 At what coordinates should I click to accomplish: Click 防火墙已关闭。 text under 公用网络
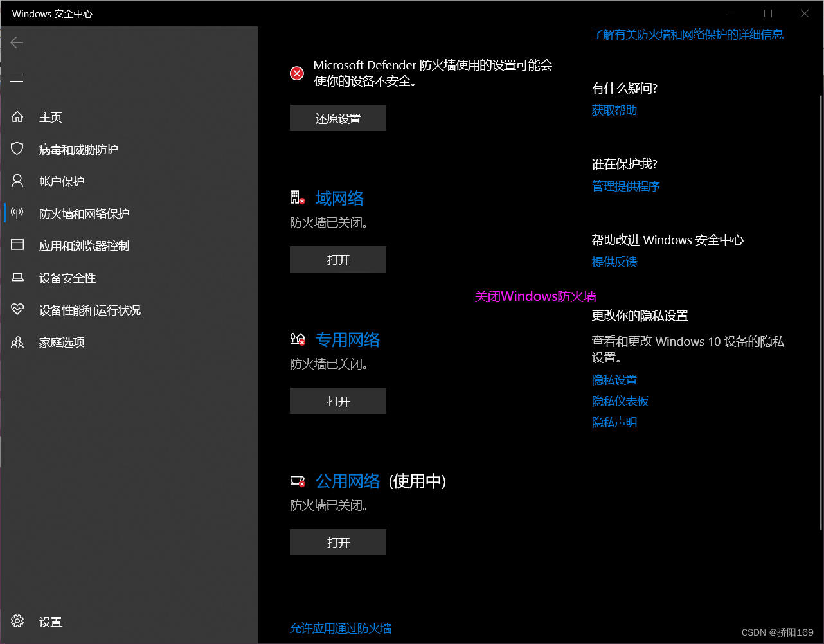(x=329, y=505)
